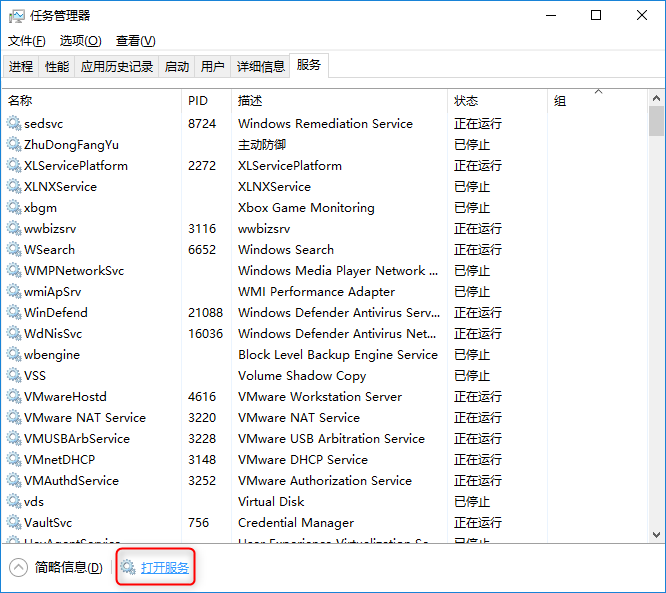This screenshot has width=666, height=593.
Task: Click 'Credential Manager' description
Action: pos(296,522)
